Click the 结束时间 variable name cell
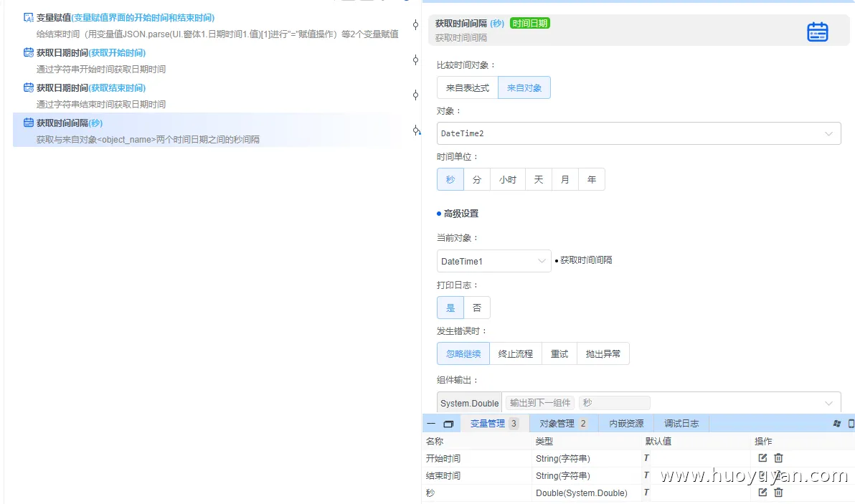This screenshot has width=855, height=504. (x=443, y=475)
